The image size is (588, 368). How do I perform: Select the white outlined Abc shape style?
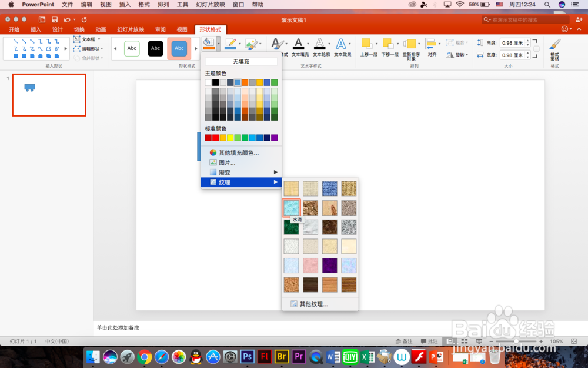pyautogui.click(x=132, y=48)
